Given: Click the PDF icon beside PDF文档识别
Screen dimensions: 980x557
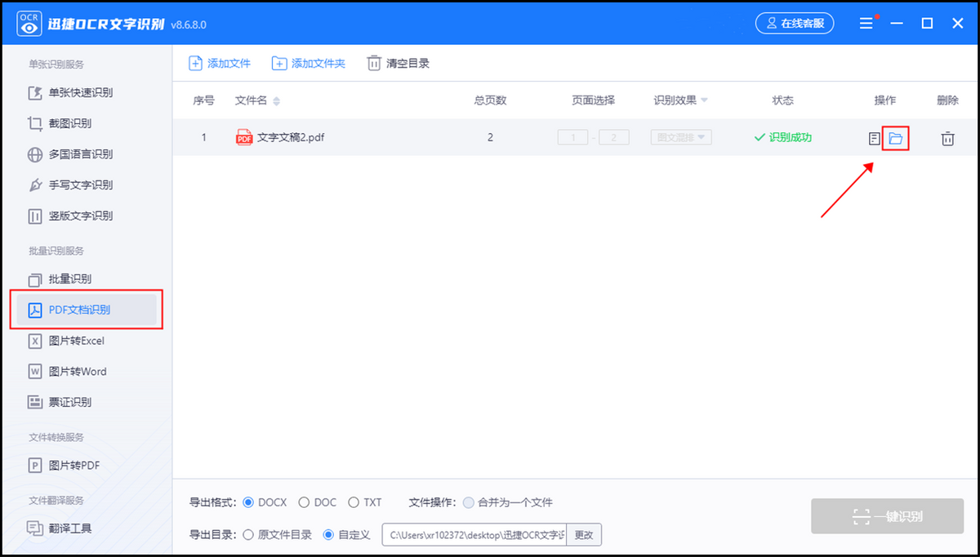Looking at the screenshot, I should 35,310.
